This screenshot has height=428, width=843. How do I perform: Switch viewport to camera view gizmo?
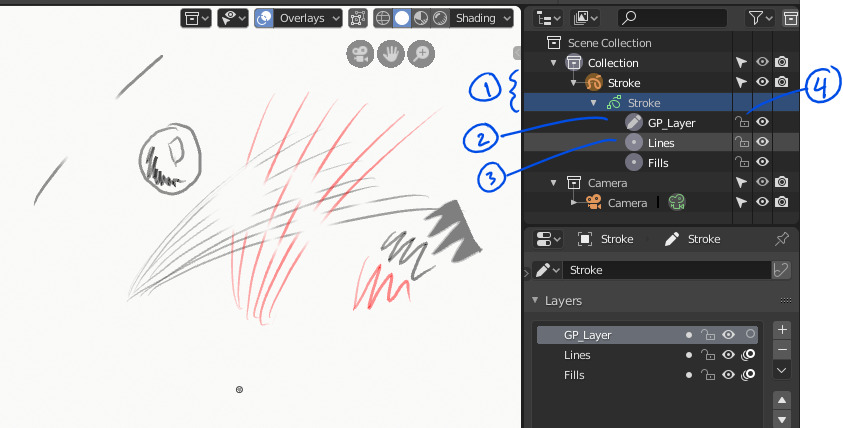[360, 54]
